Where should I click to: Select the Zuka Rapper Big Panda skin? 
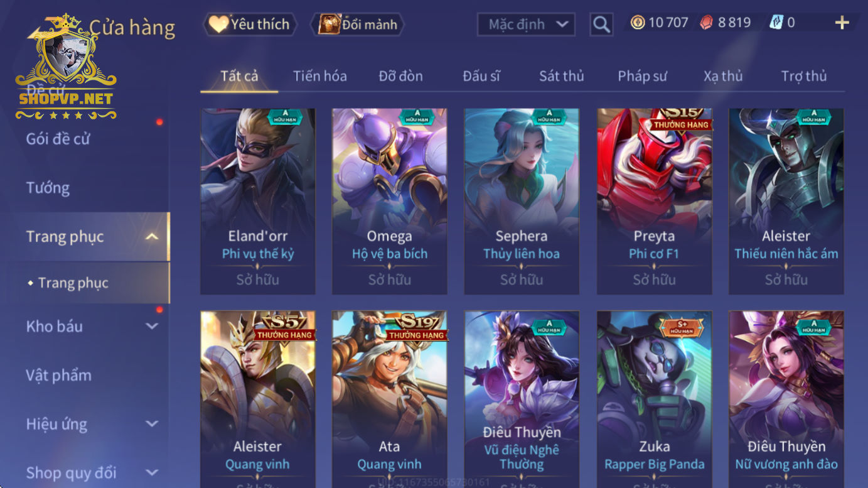[655, 399]
